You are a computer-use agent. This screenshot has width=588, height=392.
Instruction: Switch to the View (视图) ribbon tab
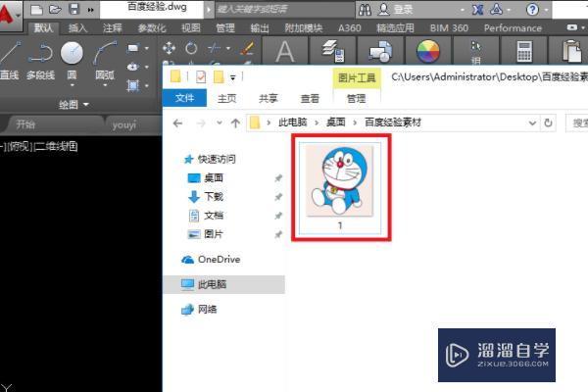pyautogui.click(x=190, y=28)
